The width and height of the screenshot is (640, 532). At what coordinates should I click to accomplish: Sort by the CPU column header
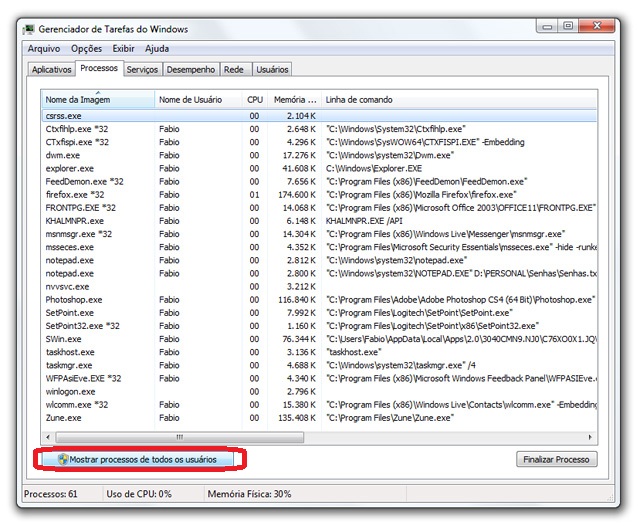[255, 100]
